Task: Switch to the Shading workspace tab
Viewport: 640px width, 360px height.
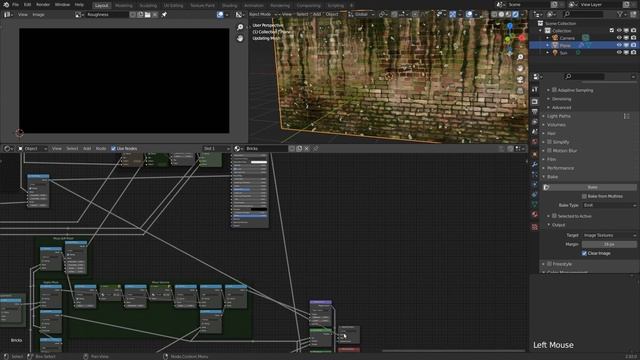Action: click(229, 5)
